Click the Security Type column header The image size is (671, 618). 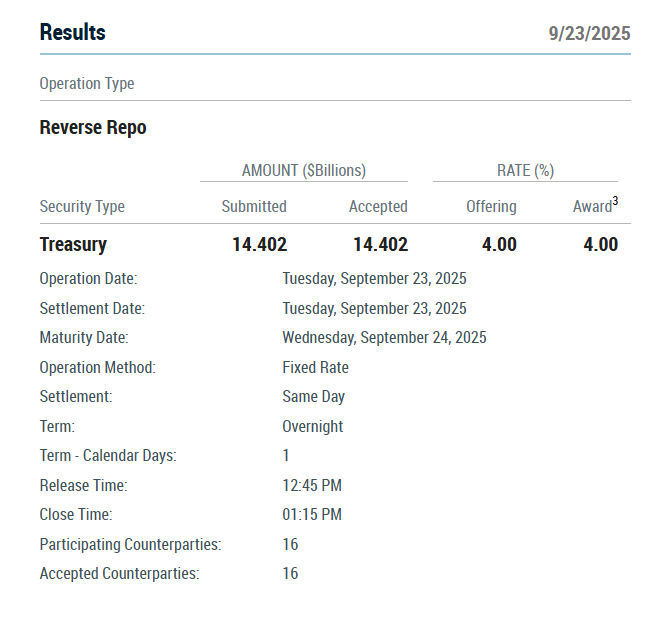pos(82,206)
